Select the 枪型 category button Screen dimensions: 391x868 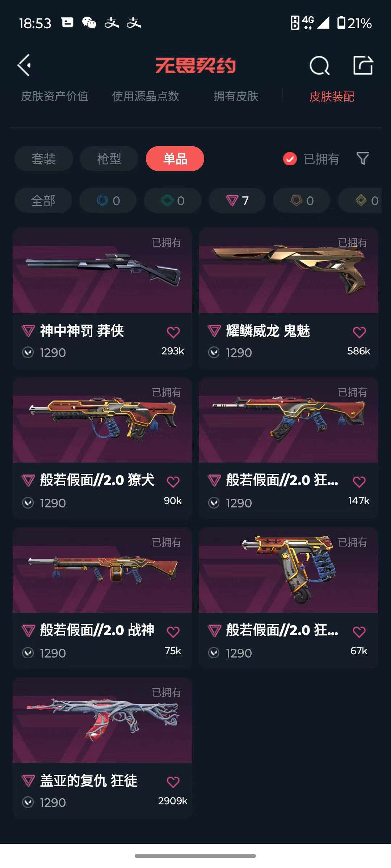click(x=109, y=159)
